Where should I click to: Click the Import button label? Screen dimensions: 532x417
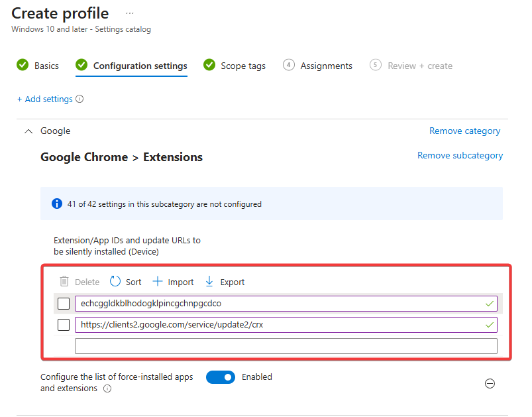tap(180, 282)
